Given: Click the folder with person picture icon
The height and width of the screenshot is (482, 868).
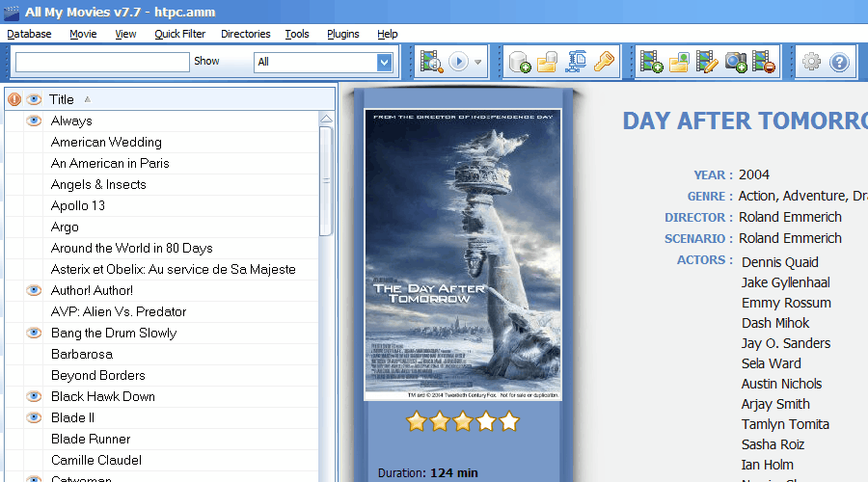Looking at the screenshot, I should tap(679, 62).
